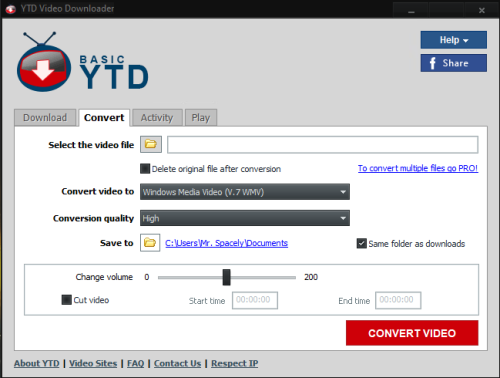This screenshot has height=378, width=500.
Task: Close the YTD Video Downloader window
Action: (x=481, y=10)
